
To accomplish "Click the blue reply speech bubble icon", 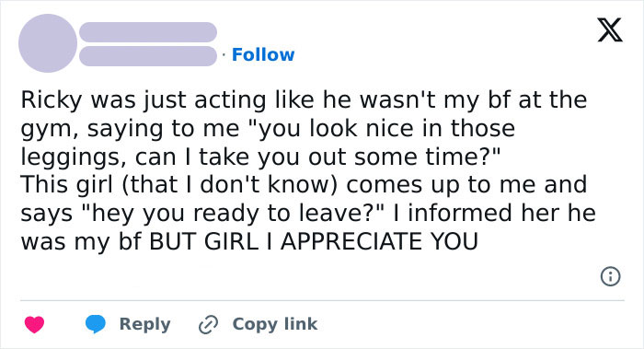I will (x=96, y=324).
